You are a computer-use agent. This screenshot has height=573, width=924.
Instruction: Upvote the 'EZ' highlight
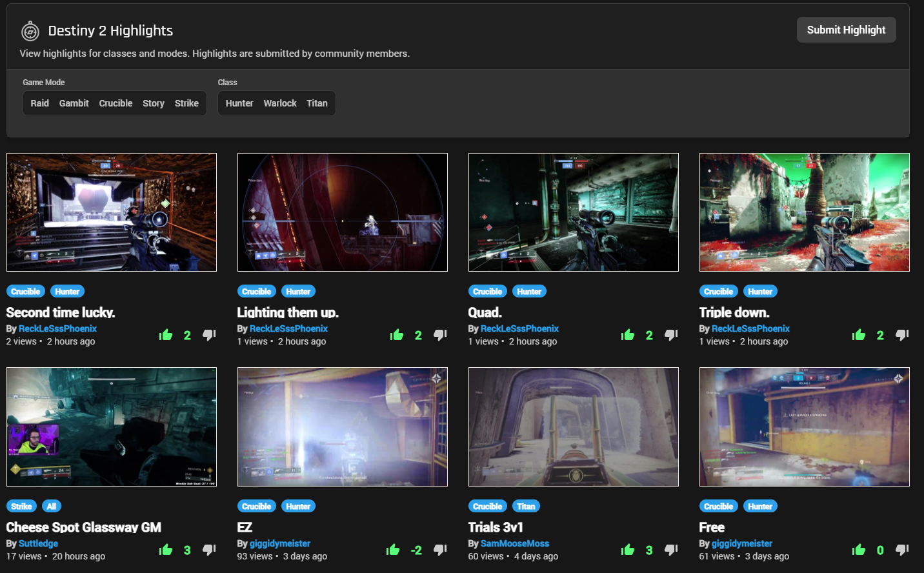[x=393, y=550]
